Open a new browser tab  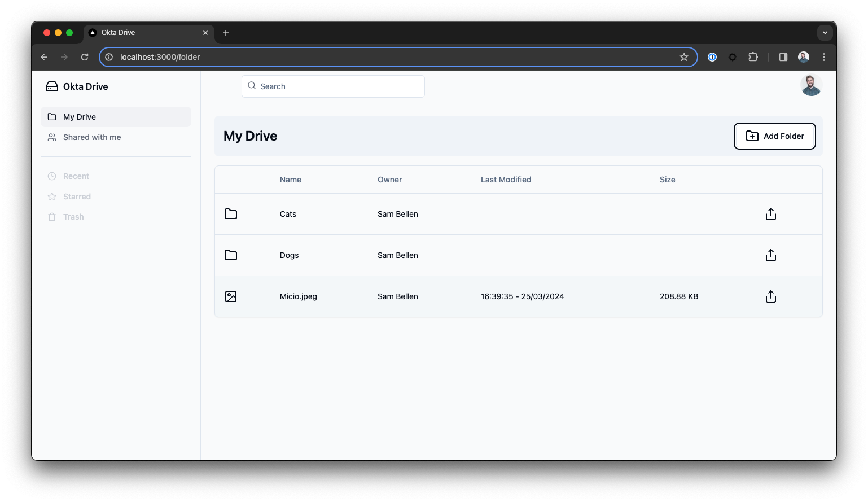coord(226,33)
